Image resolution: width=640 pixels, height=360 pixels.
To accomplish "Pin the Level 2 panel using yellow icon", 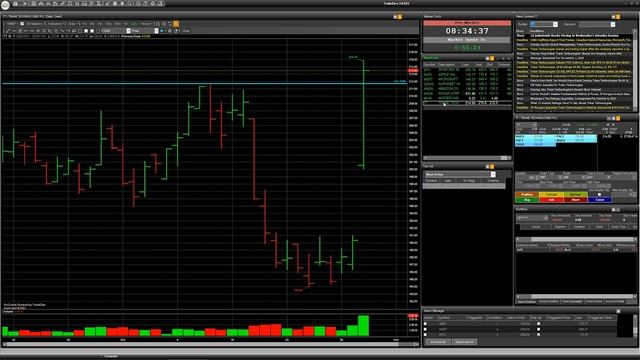I will click(618, 118).
